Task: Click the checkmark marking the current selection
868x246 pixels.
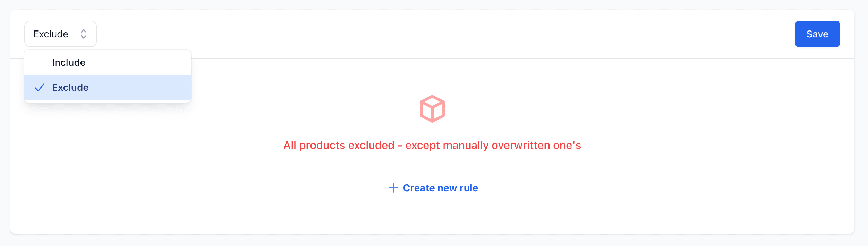Action: (41, 88)
